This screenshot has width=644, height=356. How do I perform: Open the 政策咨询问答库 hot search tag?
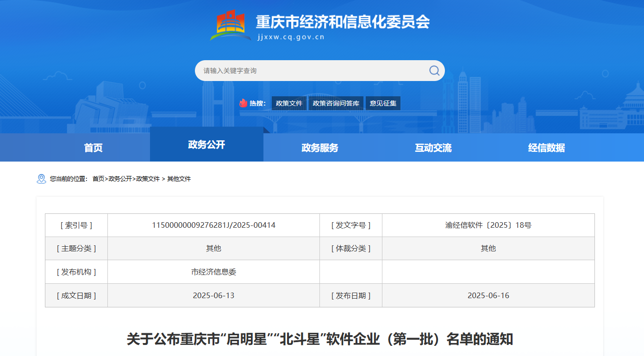(336, 103)
